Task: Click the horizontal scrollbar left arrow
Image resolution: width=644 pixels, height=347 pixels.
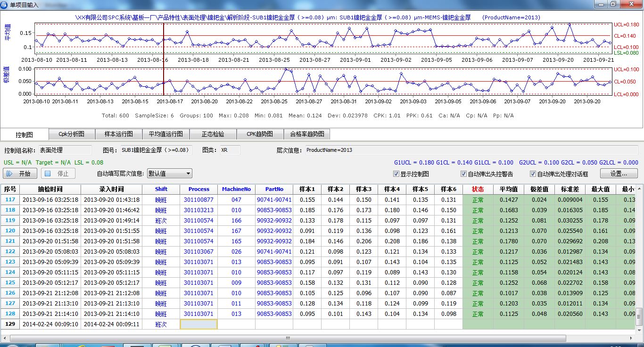Action: (4, 338)
